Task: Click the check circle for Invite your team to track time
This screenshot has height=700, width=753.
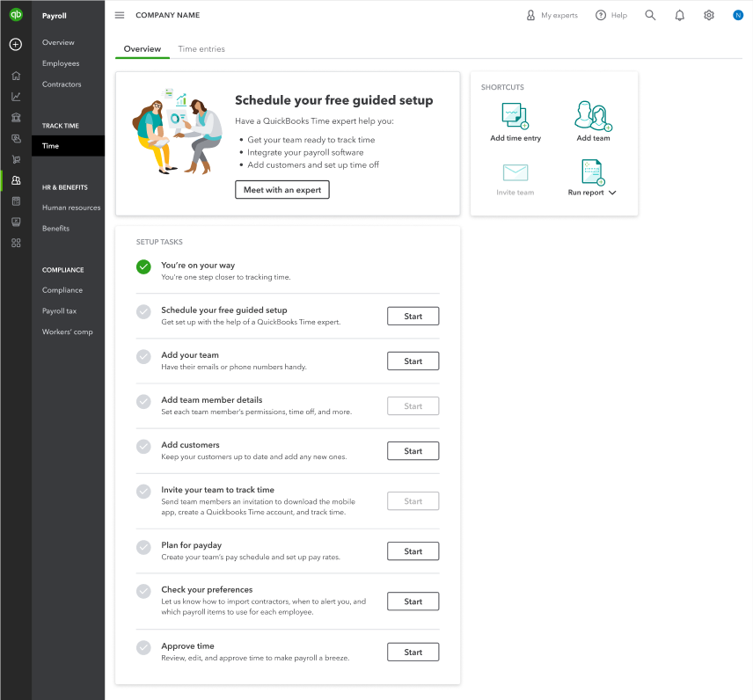Action: pyautogui.click(x=143, y=492)
